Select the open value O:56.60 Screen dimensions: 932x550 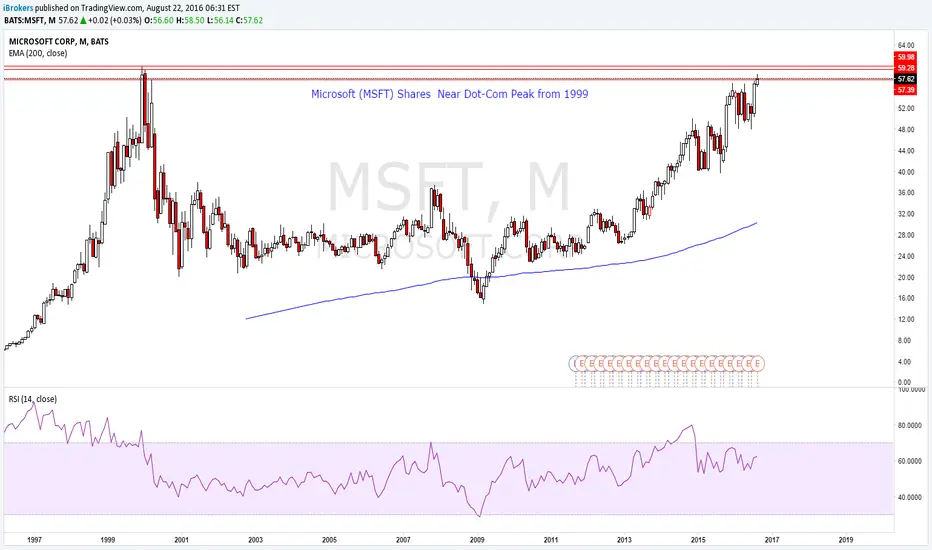(x=160, y=20)
